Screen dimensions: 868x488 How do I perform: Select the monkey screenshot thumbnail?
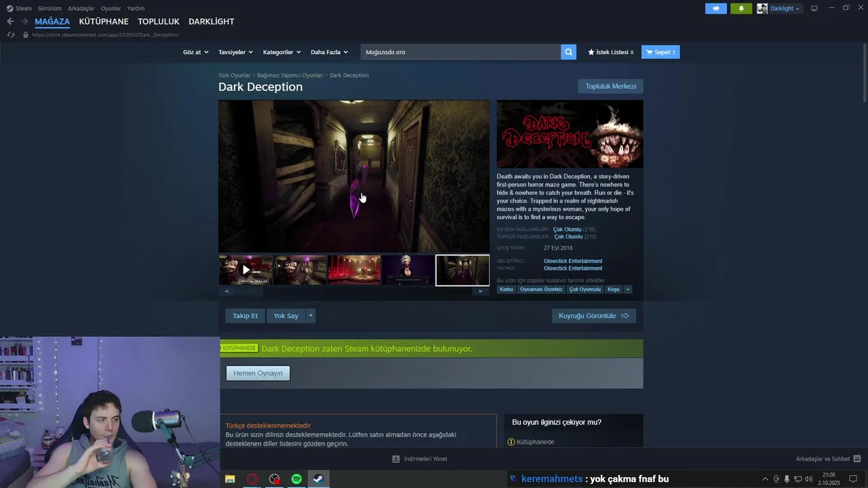pos(300,270)
